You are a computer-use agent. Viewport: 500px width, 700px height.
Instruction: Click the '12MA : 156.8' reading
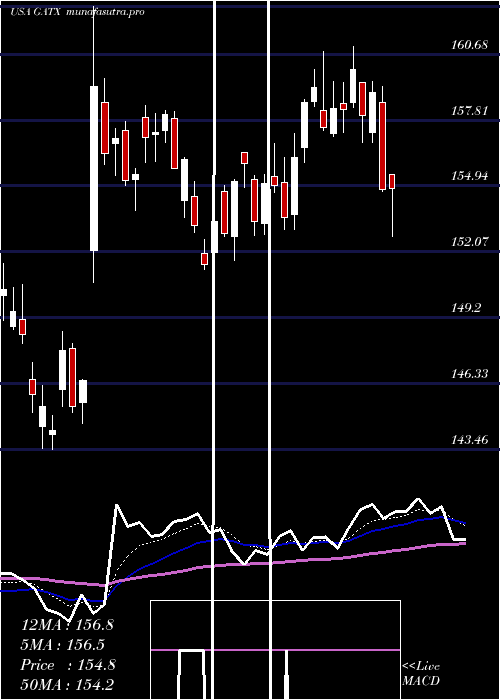67,625
